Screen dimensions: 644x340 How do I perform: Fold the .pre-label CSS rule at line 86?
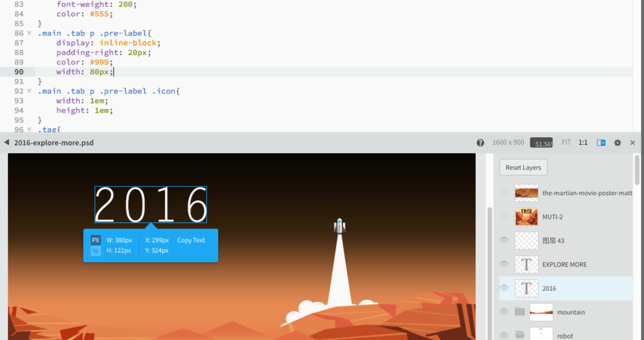(x=29, y=33)
